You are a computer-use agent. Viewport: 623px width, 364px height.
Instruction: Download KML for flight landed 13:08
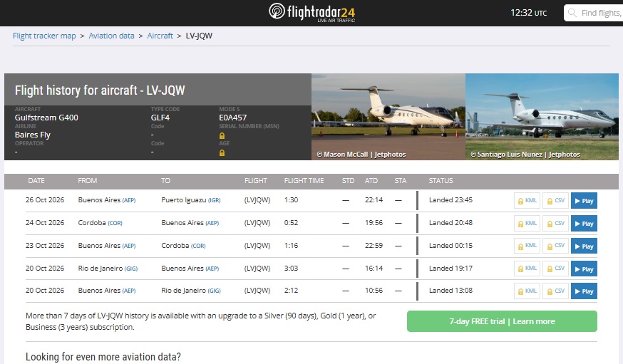(x=527, y=291)
